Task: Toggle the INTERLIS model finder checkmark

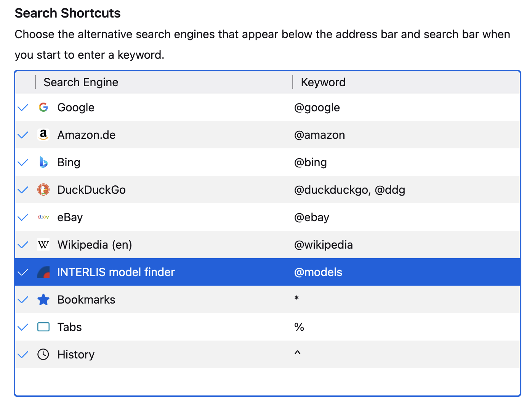Action: click(23, 272)
